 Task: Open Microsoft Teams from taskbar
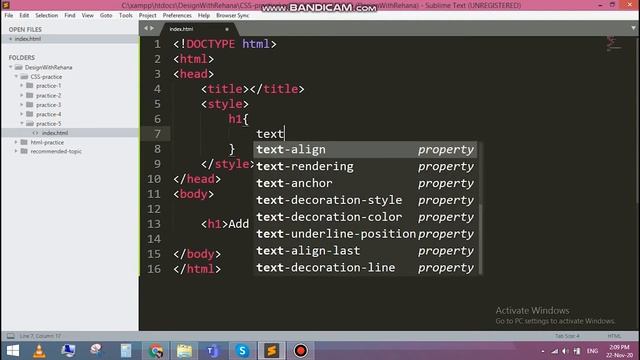coord(213,351)
